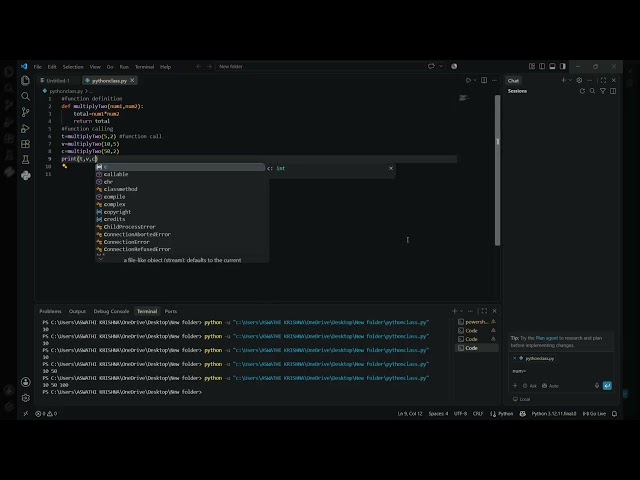Click the chat input field
640x480 pixels.
(561, 371)
